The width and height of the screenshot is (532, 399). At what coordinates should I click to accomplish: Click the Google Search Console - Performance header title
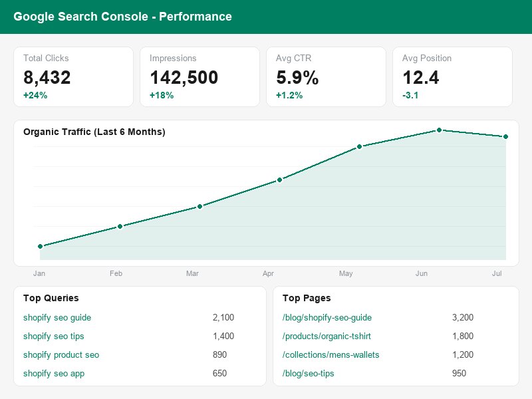(x=122, y=17)
